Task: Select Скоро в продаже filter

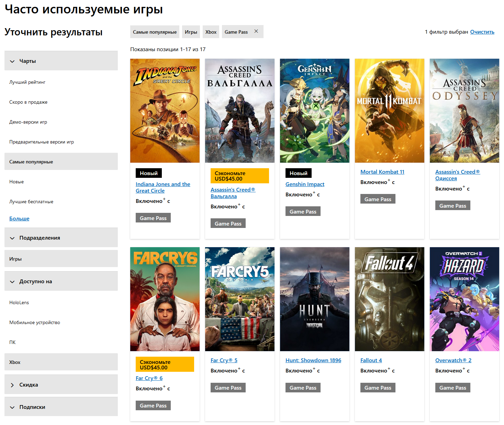Action: pyautogui.click(x=29, y=102)
